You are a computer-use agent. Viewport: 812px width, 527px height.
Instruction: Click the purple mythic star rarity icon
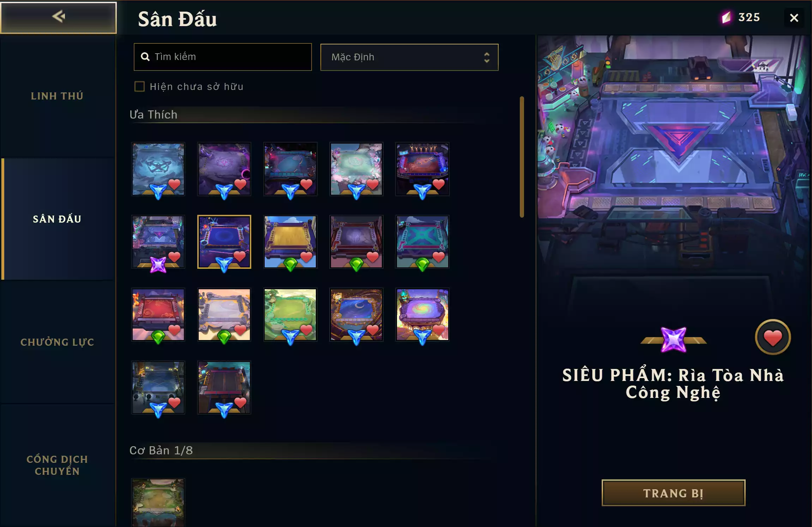(673, 340)
